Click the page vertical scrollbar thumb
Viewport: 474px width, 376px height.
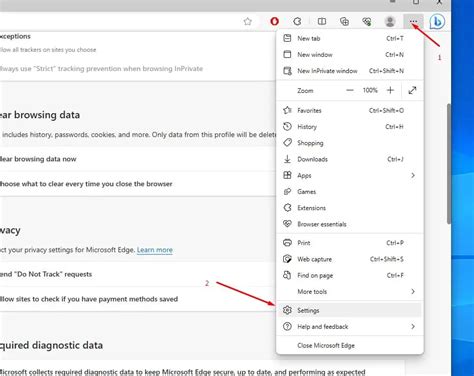[449, 163]
